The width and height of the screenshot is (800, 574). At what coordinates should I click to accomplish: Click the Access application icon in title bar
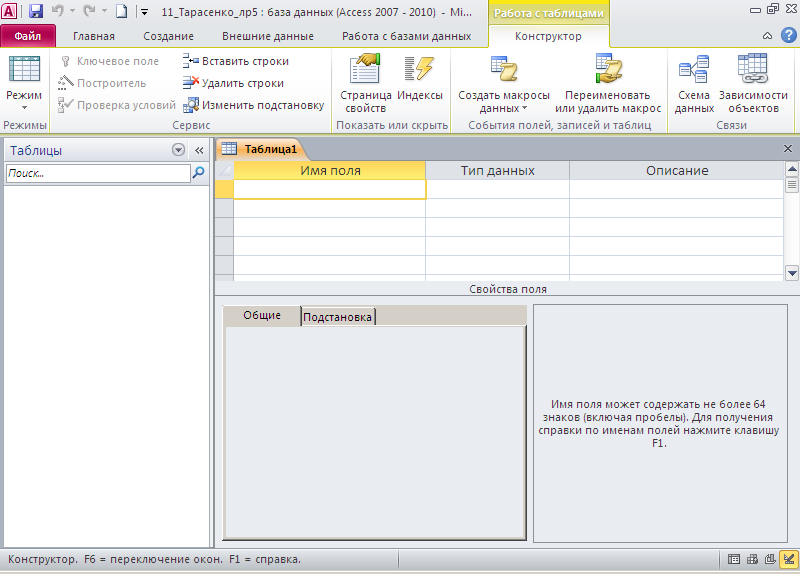point(9,11)
